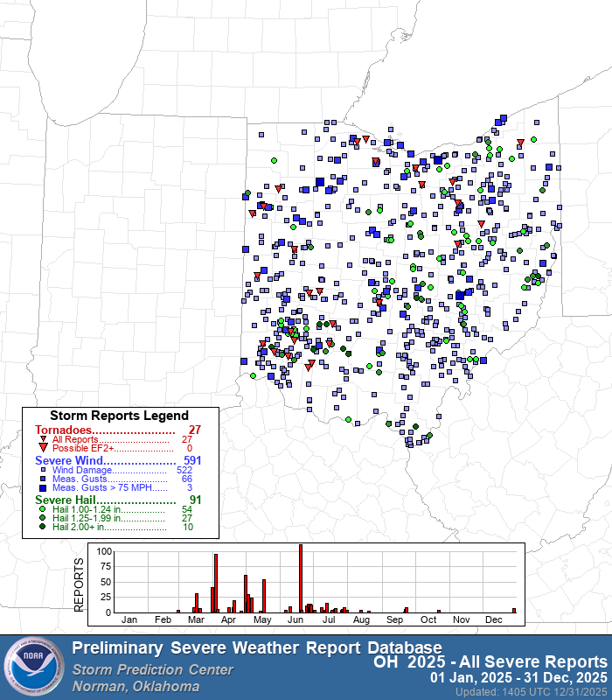
Task: Click the Storm Prediction Center text
Action: tap(153, 669)
